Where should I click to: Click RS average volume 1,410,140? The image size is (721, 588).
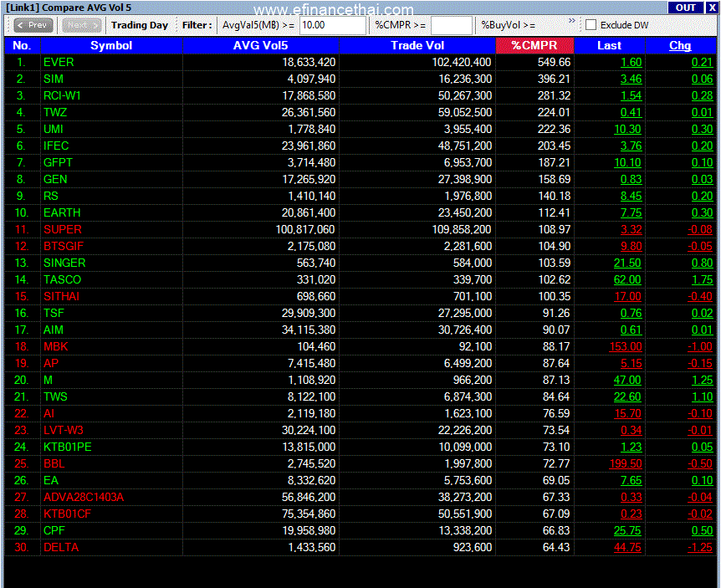(x=311, y=196)
